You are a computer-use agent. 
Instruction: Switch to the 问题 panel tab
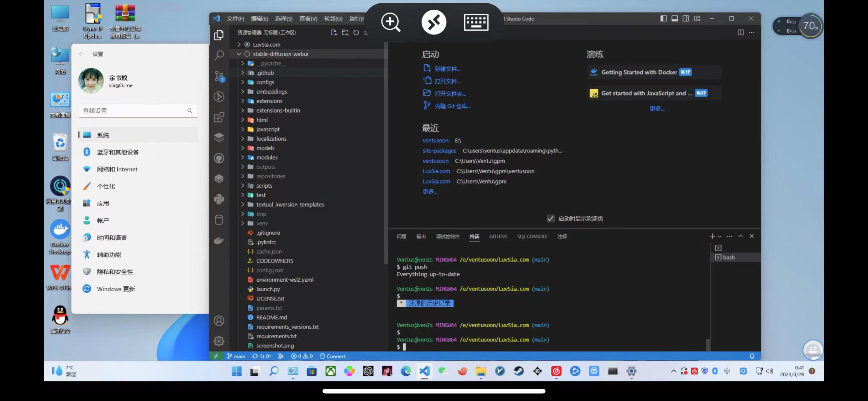pyautogui.click(x=401, y=236)
